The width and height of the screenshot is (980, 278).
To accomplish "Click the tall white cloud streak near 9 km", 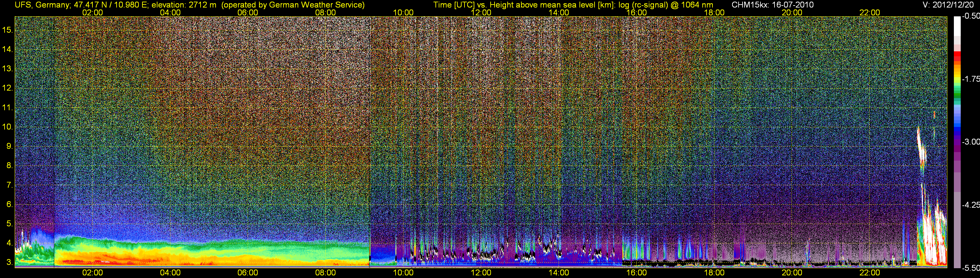I will [921, 148].
